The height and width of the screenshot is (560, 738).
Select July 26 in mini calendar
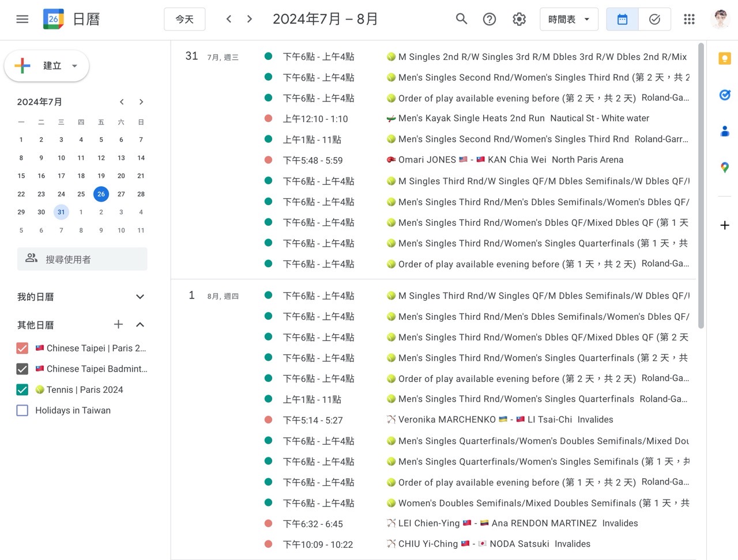coord(101,194)
